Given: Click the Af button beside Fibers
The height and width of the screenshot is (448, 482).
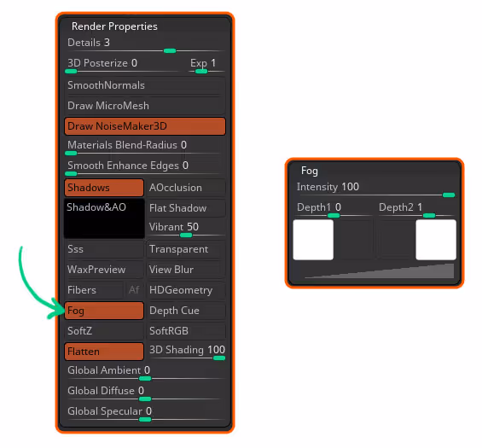Looking at the screenshot, I should point(134,290).
